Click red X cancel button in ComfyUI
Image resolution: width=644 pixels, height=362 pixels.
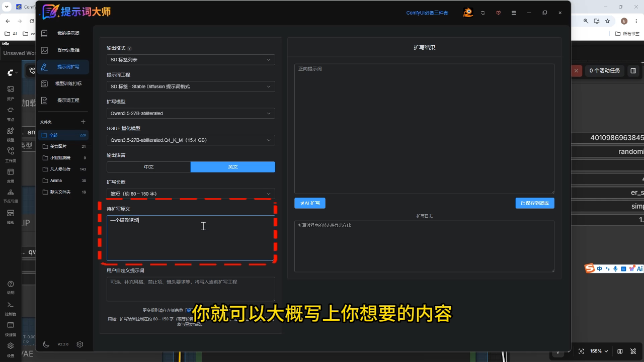pyautogui.click(x=576, y=71)
